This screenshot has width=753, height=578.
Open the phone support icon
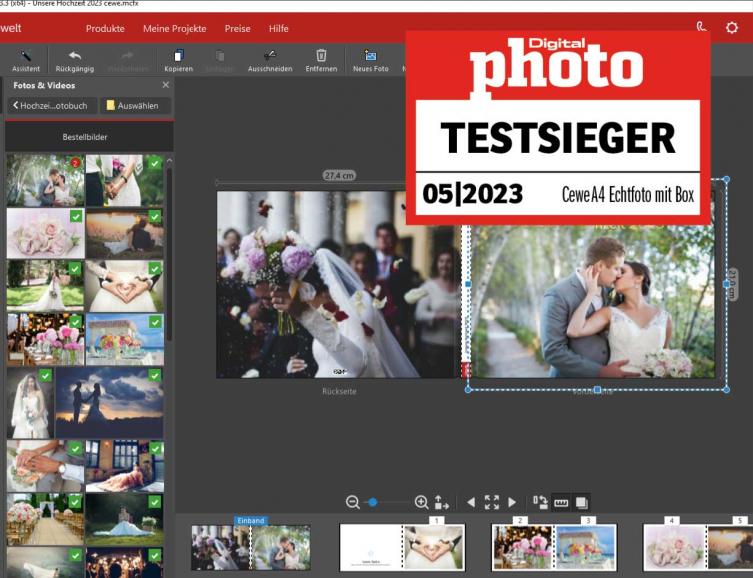(701, 27)
